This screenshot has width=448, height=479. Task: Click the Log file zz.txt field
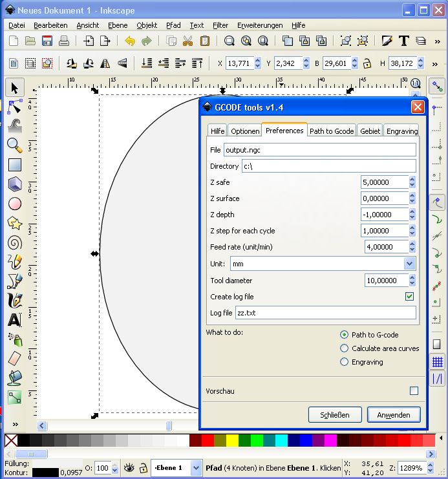pos(325,313)
